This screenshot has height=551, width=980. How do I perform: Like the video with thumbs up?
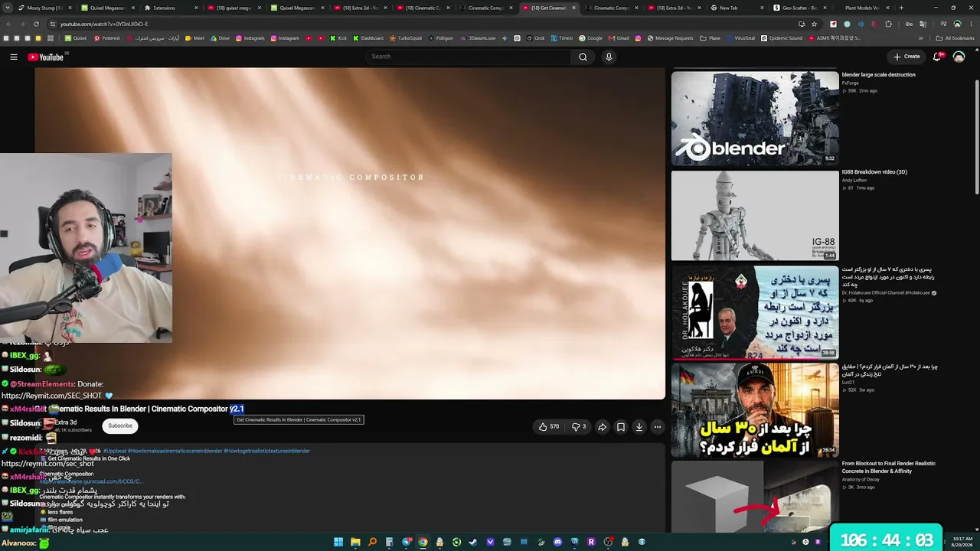[x=549, y=427]
